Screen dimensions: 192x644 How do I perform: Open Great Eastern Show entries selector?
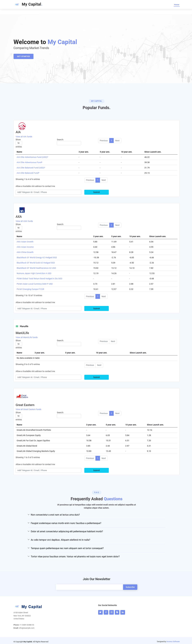19,416
